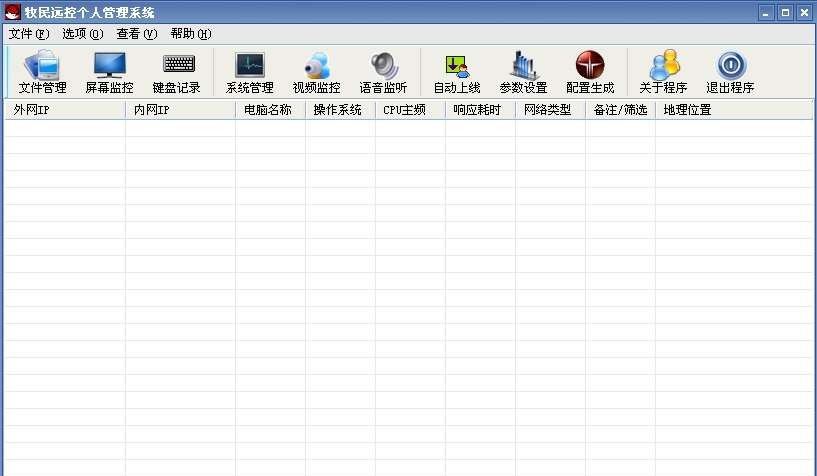The image size is (817, 476).
Task: Open 键盘记录 keyboard logger
Action: point(177,72)
